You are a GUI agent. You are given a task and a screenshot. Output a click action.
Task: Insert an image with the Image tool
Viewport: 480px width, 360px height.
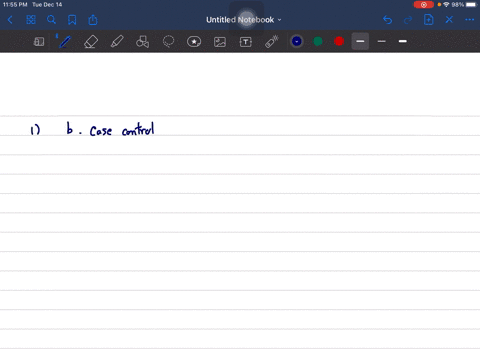220,42
